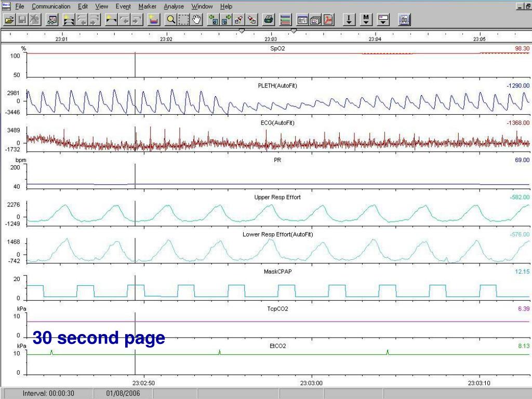532x399 pixels.
Task: Click the 23:04 tick on top ruler
Action: pos(375,39)
